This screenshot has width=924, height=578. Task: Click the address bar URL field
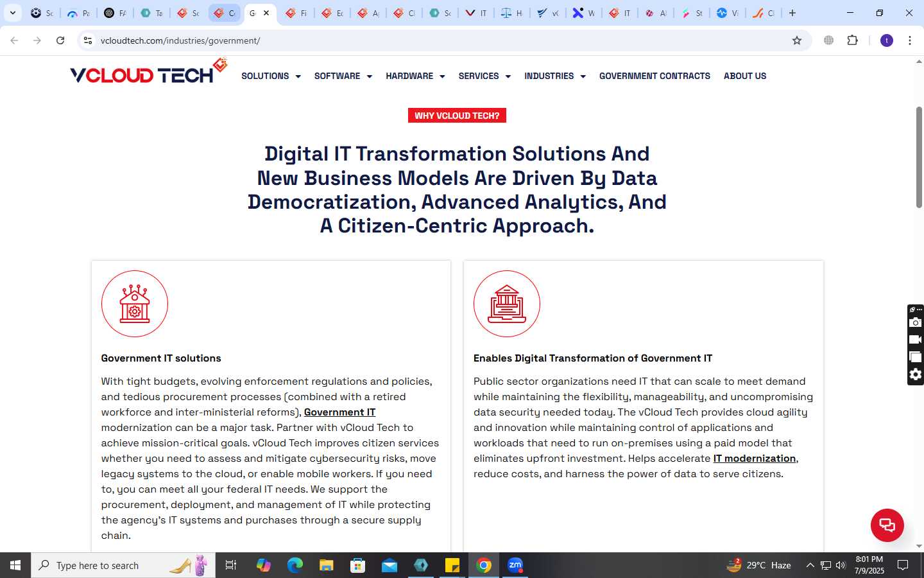[x=443, y=40]
